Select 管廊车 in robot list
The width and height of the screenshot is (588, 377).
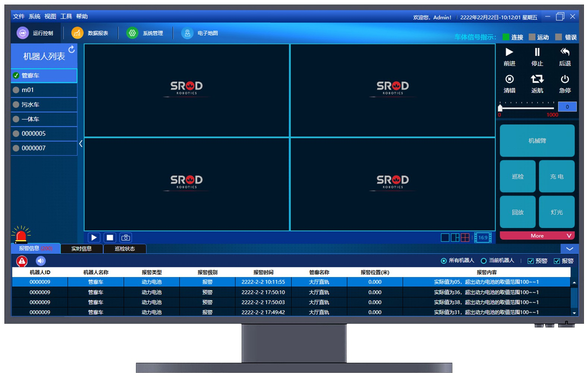44,76
